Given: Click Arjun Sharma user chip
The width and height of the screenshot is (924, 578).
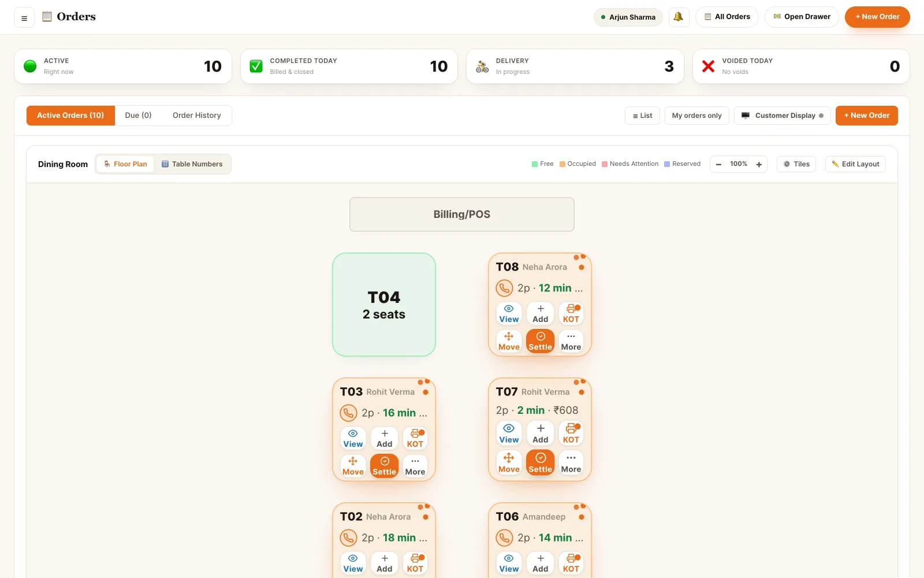Looking at the screenshot, I should coord(628,17).
